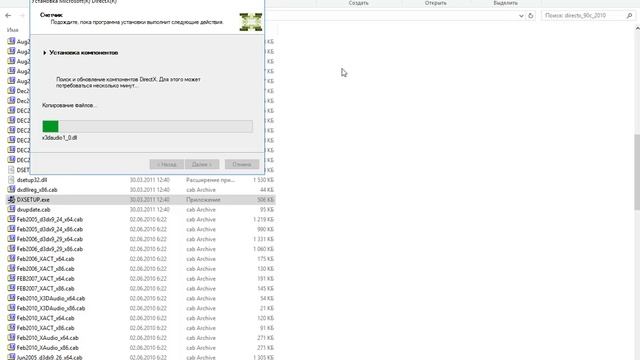
Task: Select the Feb2005_d3dx9_24_x64.cab file name
Action: (50, 220)
